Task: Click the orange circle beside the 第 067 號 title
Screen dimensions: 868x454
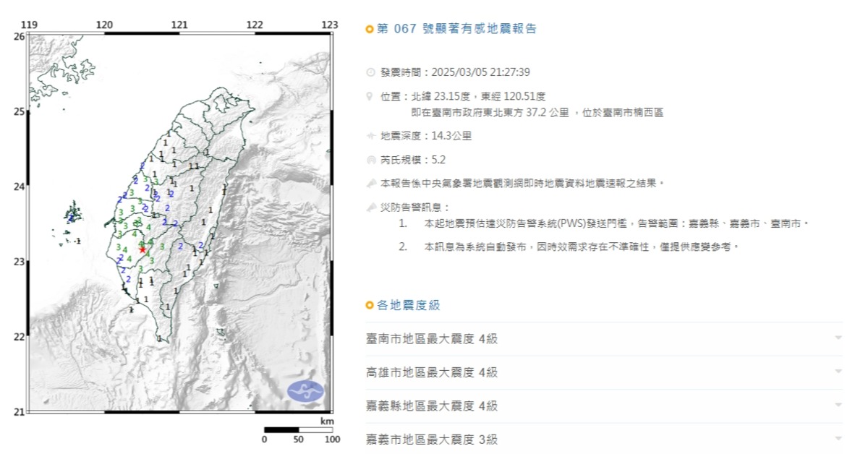Action: coord(370,30)
